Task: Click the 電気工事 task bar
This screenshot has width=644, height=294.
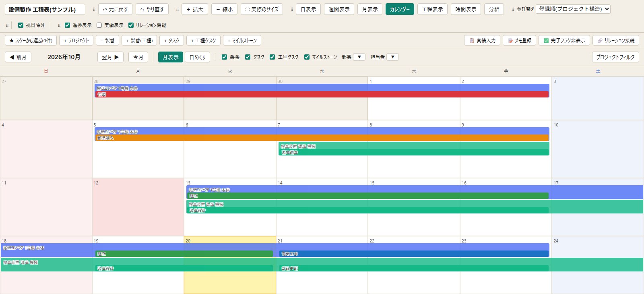Action: tap(414, 254)
